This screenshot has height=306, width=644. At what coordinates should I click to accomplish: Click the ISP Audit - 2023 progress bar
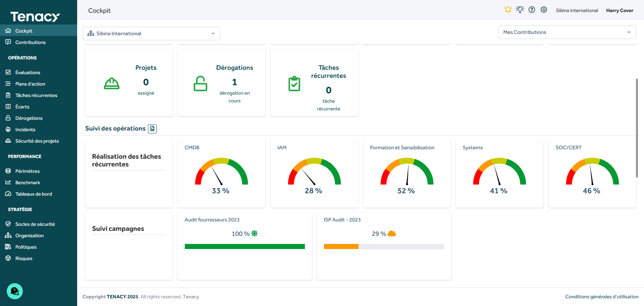384,247
